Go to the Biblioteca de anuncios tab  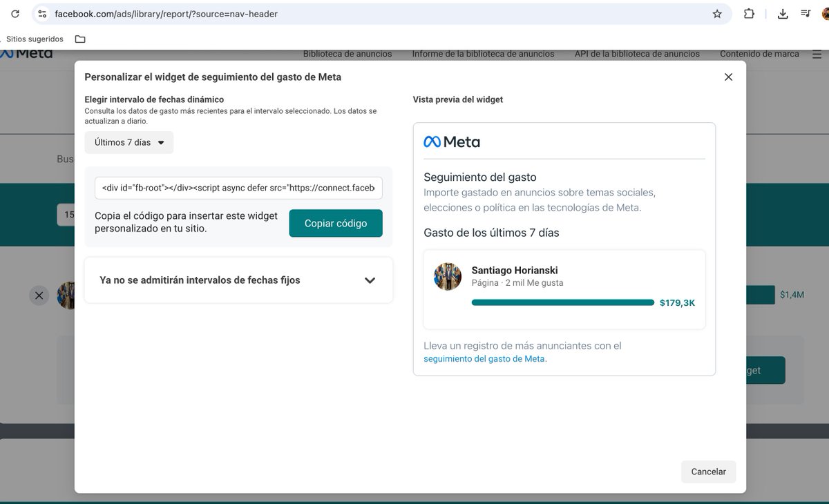pyautogui.click(x=347, y=54)
